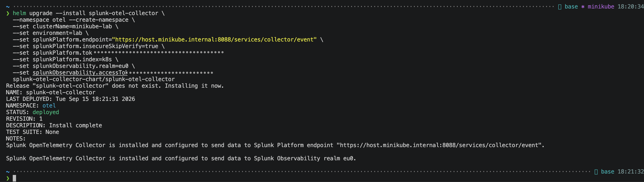644x182 pixels.
Task: Click 'splunkPlatform.insecureSkipVerify=true' text
Action: [95, 46]
